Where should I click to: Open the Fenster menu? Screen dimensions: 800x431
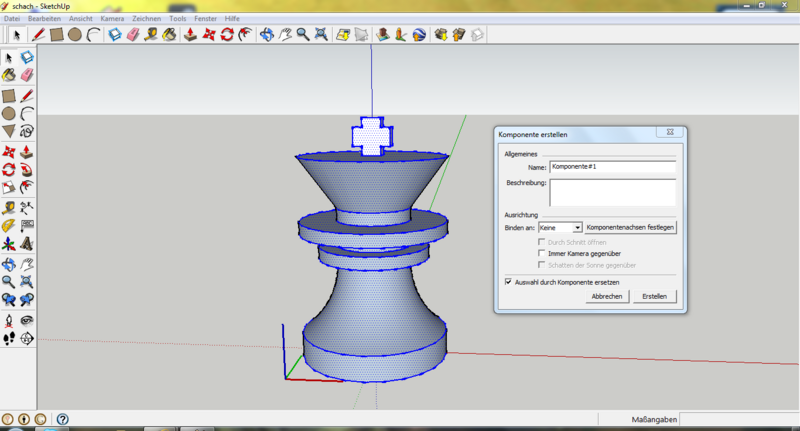click(x=207, y=19)
